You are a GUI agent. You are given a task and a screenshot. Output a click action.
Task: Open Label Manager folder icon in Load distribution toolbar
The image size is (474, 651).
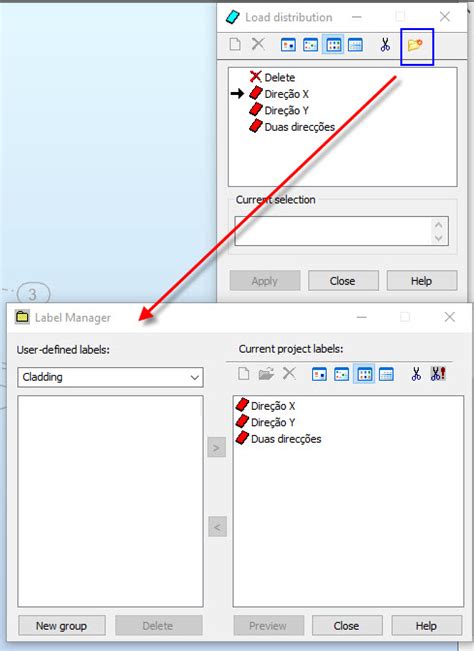(x=415, y=45)
